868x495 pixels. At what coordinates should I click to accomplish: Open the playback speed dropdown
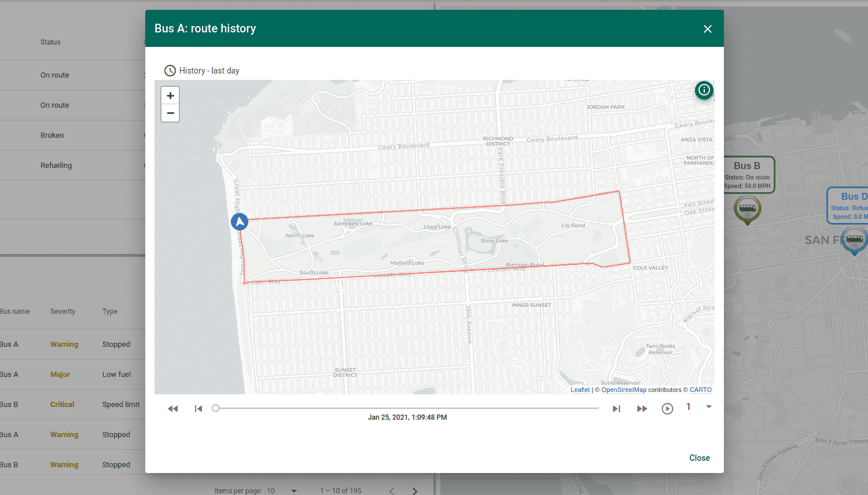(x=709, y=407)
